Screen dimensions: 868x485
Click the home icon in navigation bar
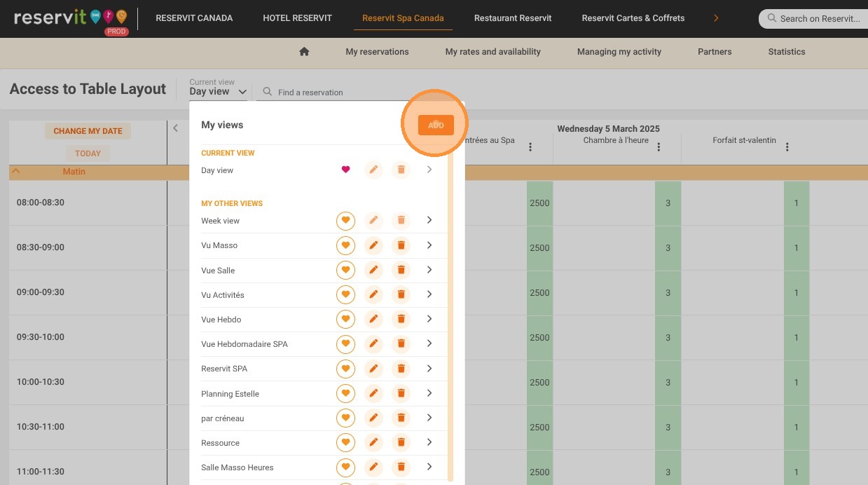[x=304, y=52]
